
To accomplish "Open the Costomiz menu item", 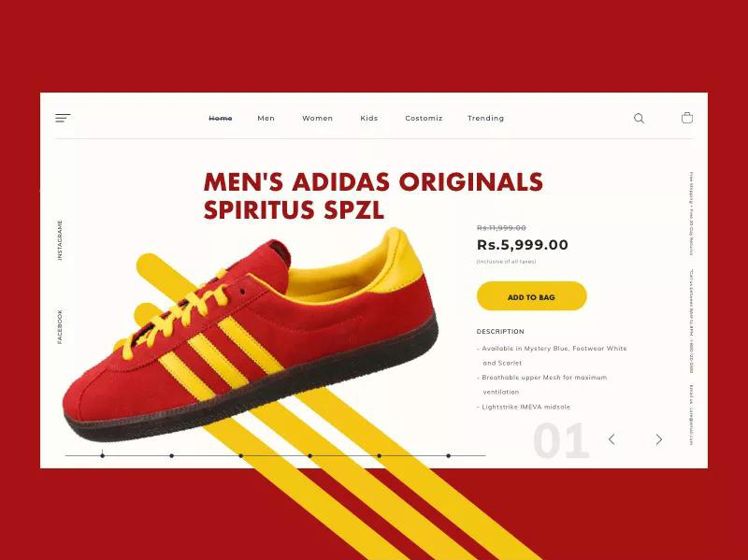I will coord(424,119).
